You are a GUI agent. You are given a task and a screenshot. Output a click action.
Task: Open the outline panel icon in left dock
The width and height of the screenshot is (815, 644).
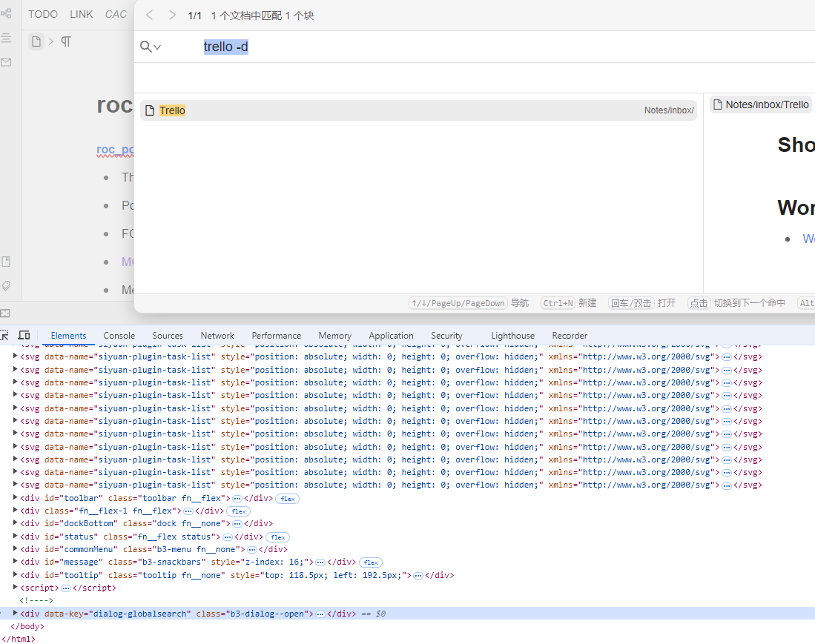click(x=6, y=37)
